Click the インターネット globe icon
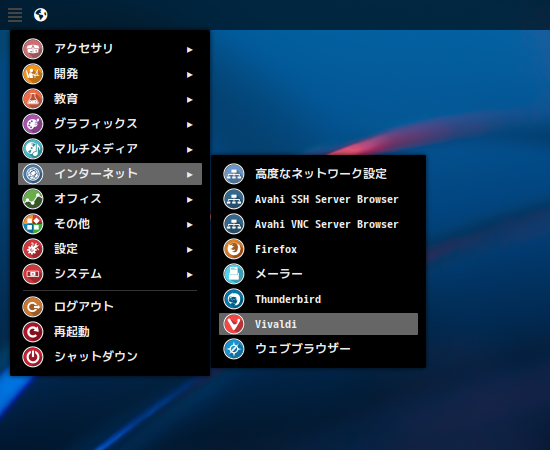Screen dimensions: 550x450 (x=33, y=174)
